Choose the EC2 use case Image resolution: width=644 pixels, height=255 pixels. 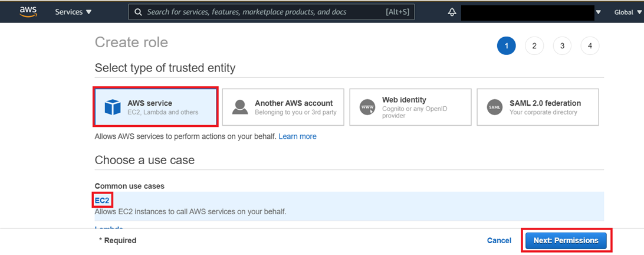click(x=102, y=201)
